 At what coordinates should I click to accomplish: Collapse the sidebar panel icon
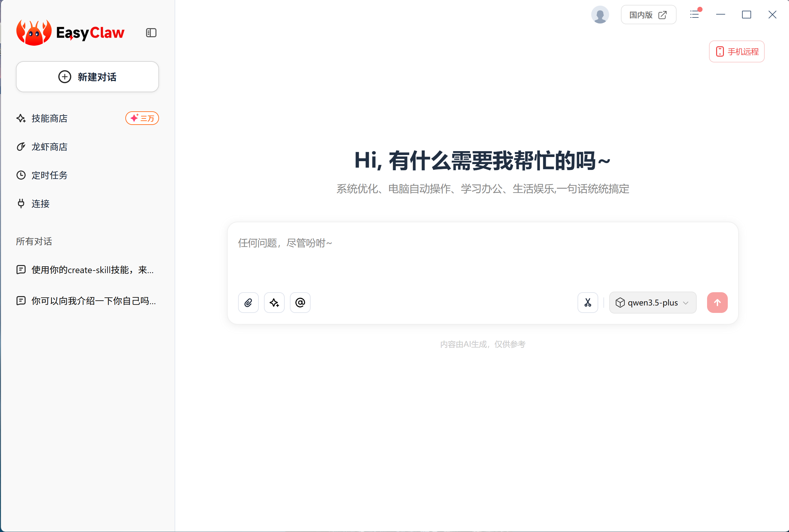[151, 33]
